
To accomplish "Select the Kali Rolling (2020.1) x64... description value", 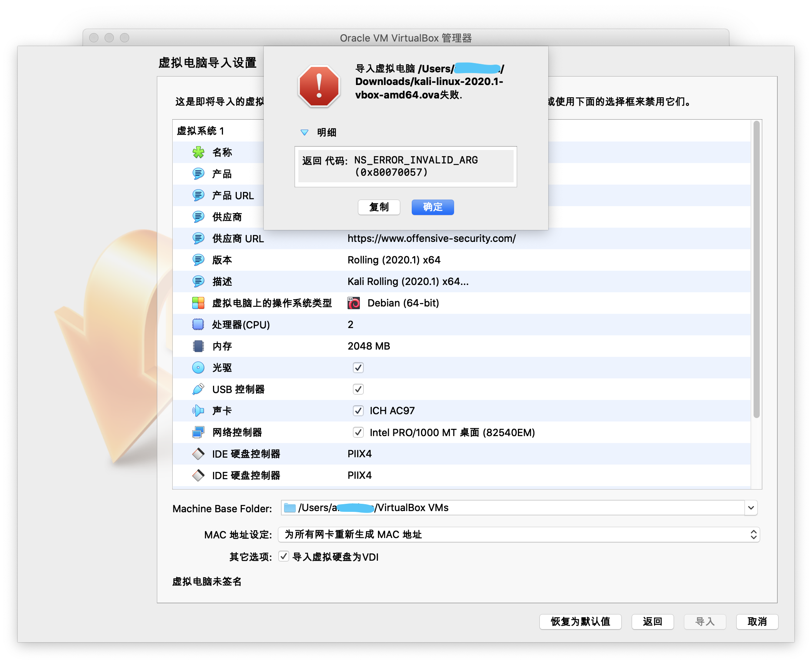I will pos(408,282).
